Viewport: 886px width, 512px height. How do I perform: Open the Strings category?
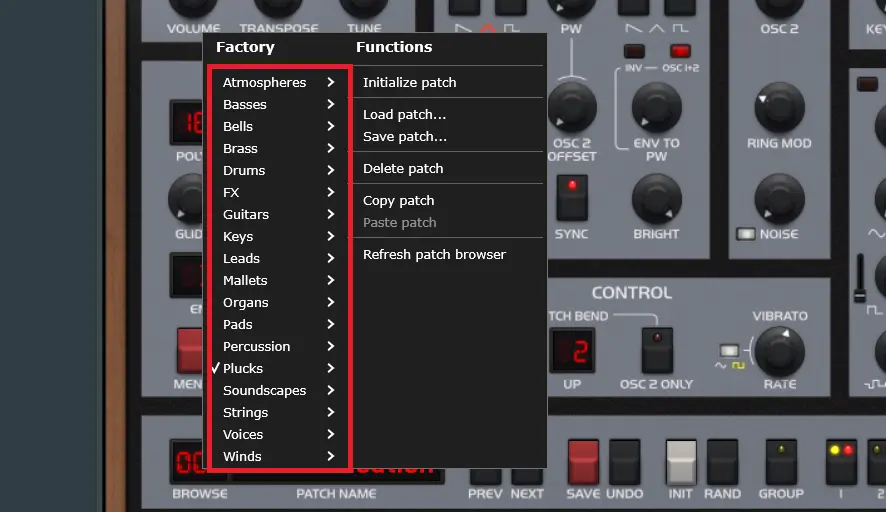click(x=279, y=413)
